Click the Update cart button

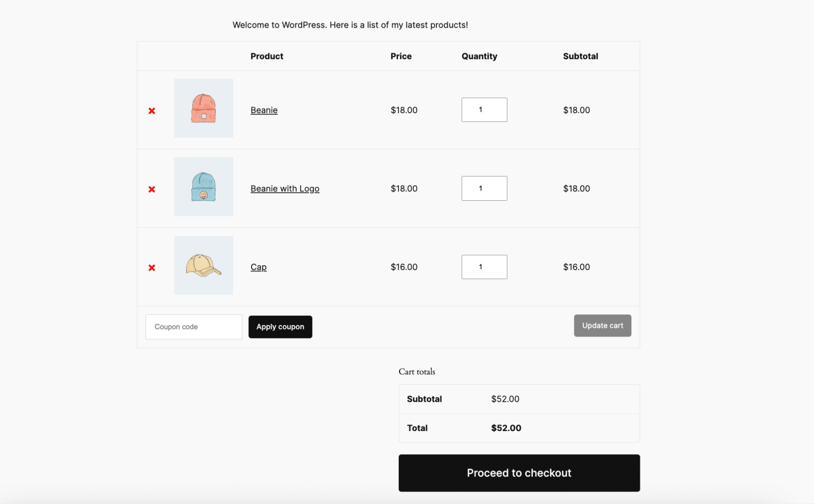pos(603,325)
